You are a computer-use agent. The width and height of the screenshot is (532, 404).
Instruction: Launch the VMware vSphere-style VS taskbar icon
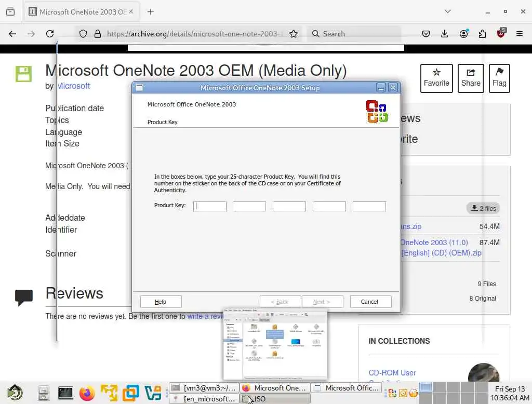(153, 393)
